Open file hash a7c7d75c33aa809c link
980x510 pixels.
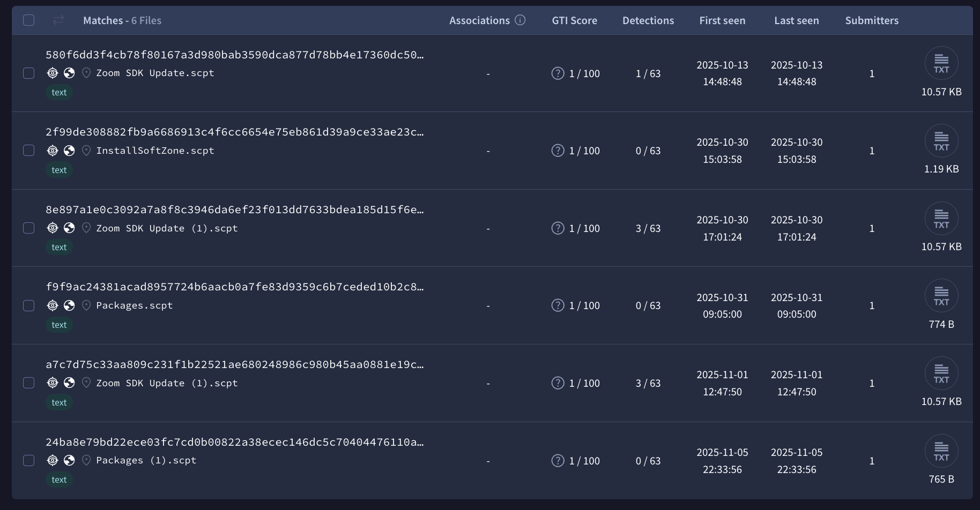click(x=234, y=365)
